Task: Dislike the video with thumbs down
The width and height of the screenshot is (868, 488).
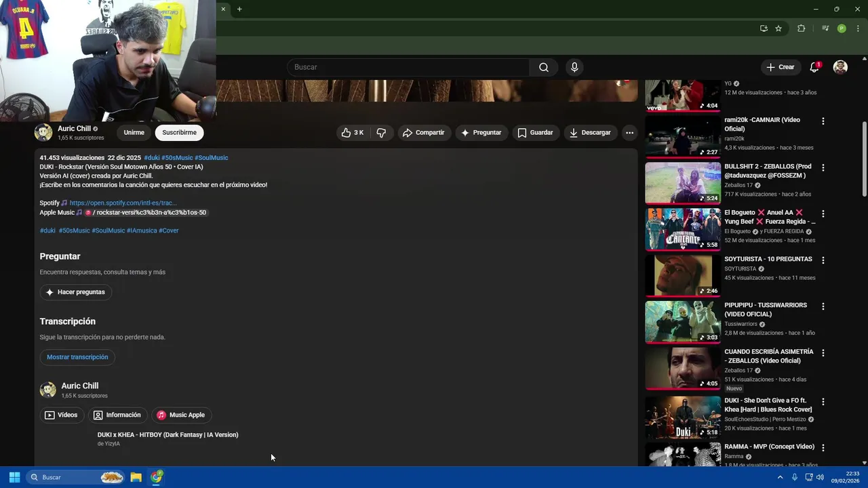Action: [x=381, y=133]
